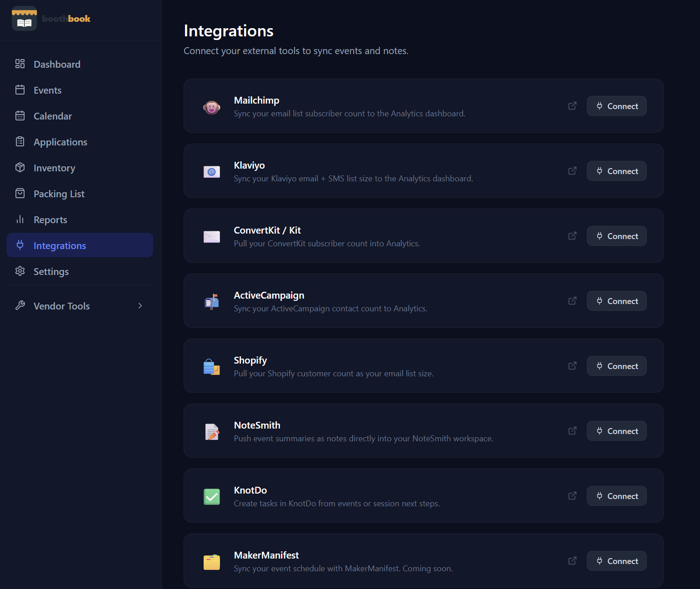Connect the NoteSmith integration
This screenshot has width=700, height=589.
point(616,431)
